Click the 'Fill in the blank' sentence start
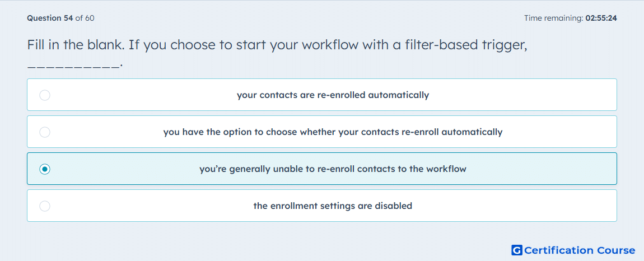Screen dimensions: 644x261 (76, 44)
